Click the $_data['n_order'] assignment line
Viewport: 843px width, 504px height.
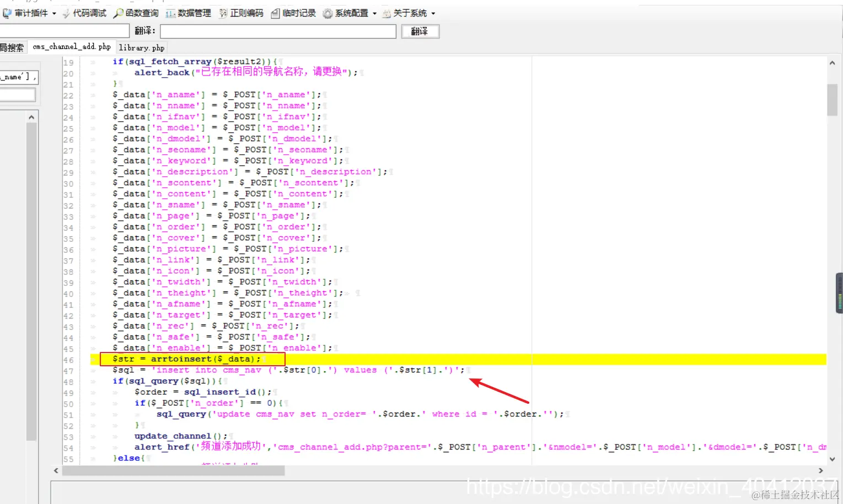coord(217,227)
